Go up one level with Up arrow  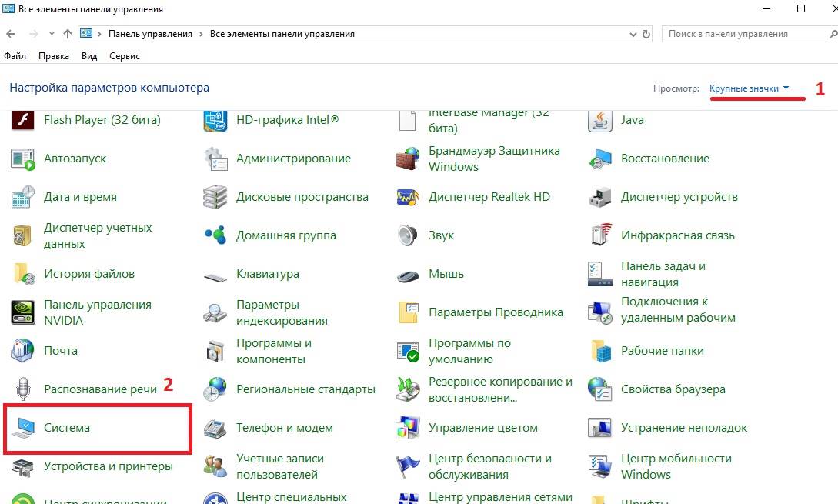pyautogui.click(x=68, y=34)
